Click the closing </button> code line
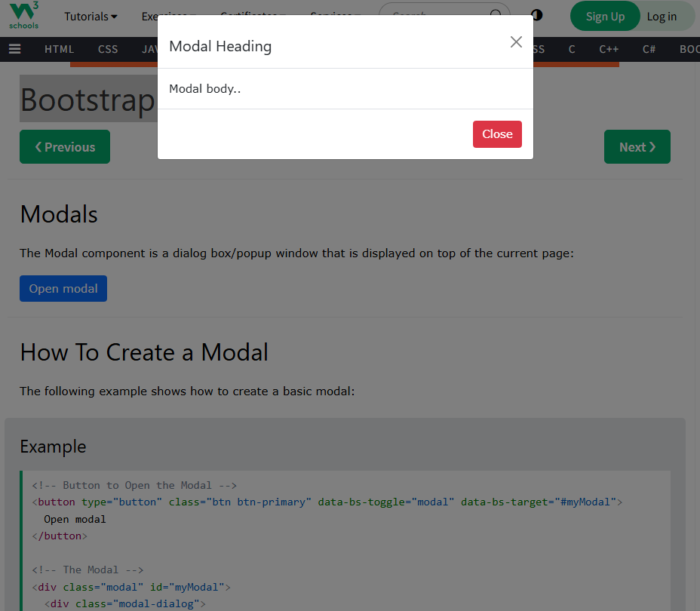The image size is (700, 611). [x=60, y=536]
